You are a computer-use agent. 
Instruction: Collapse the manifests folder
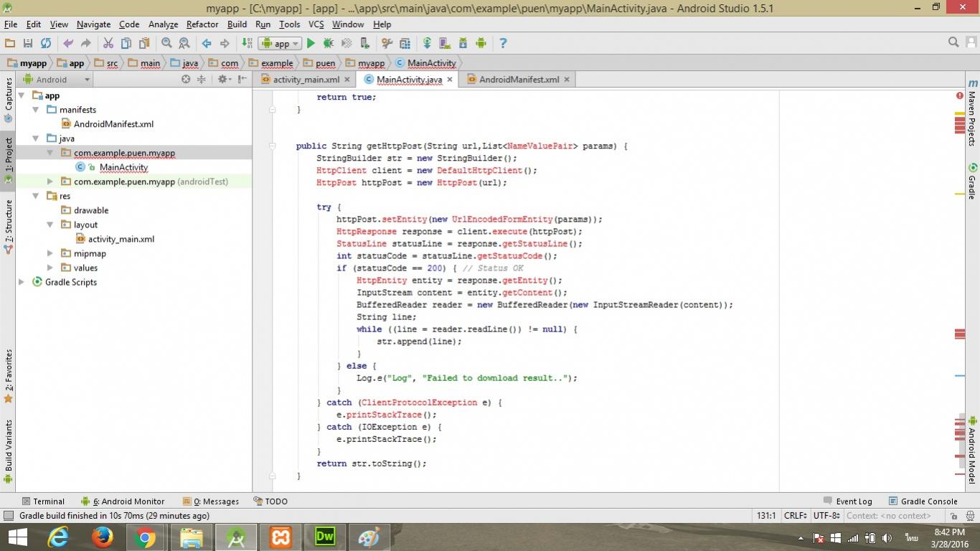[x=36, y=110]
